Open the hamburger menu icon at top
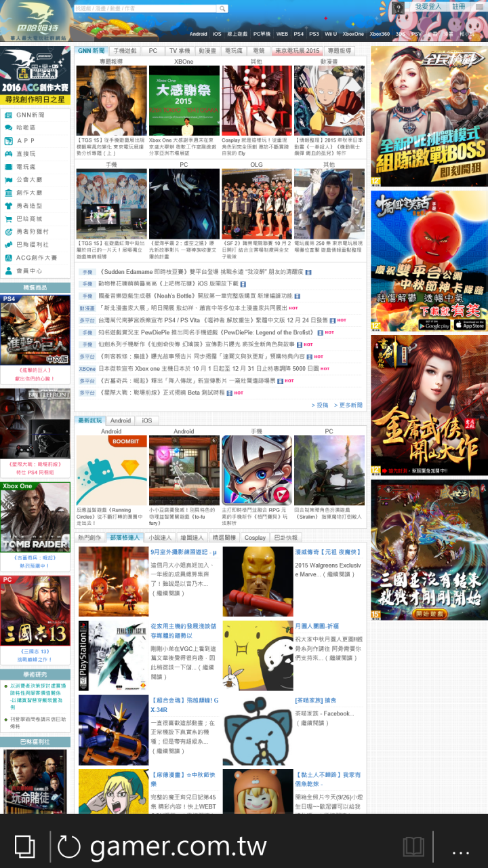The image size is (488, 868). (479, 7)
